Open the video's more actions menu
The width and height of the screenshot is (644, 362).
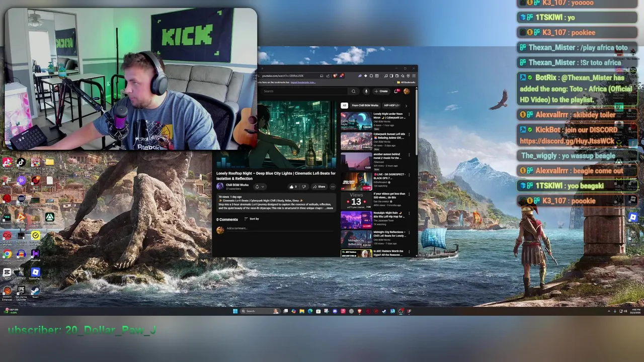[x=333, y=187]
